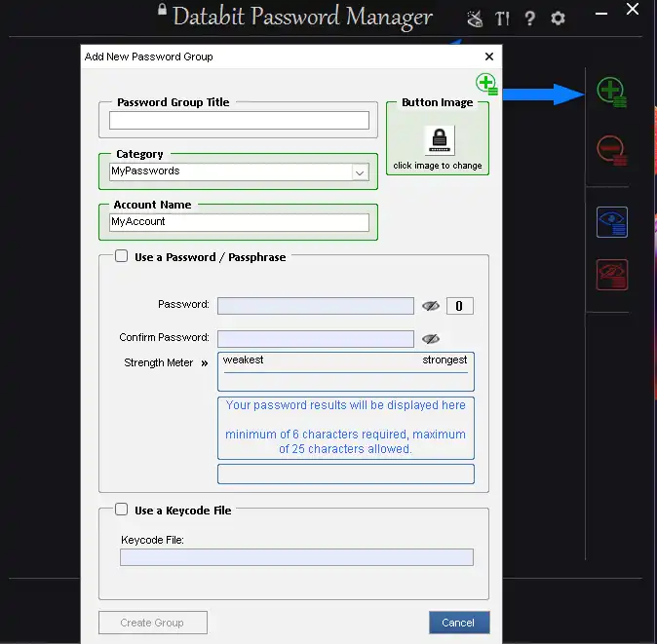The image size is (657, 644).
Task: Enable Use a Keycode File checkbox
Action: [122, 510]
